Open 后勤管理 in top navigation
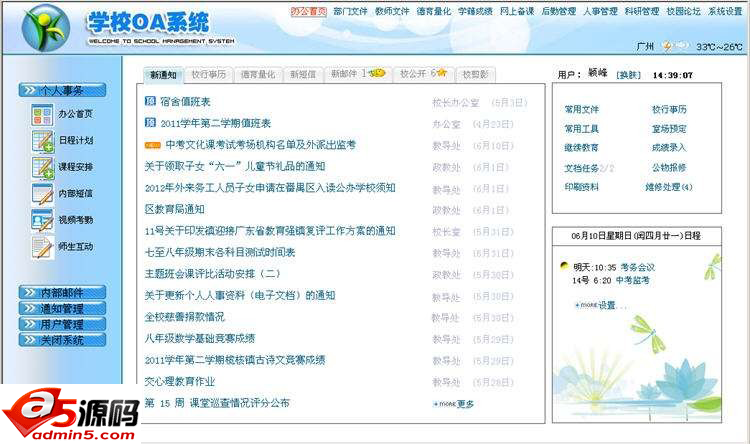The height and width of the screenshot is (444, 750). pos(558,11)
